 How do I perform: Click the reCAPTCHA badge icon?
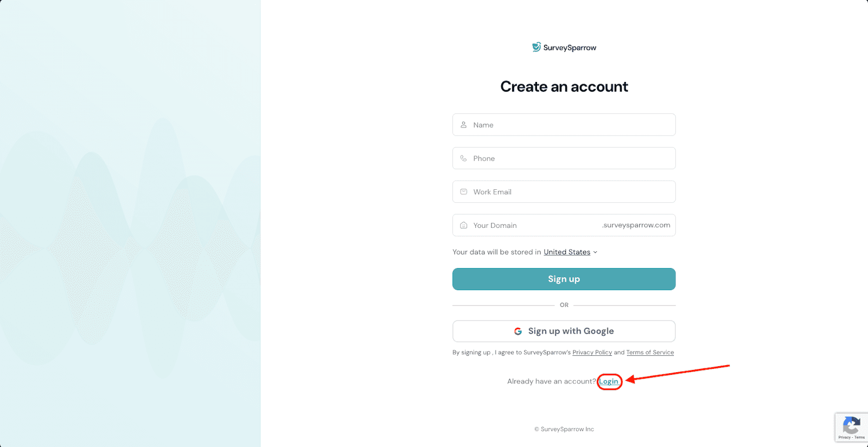(x=851, y=425)
